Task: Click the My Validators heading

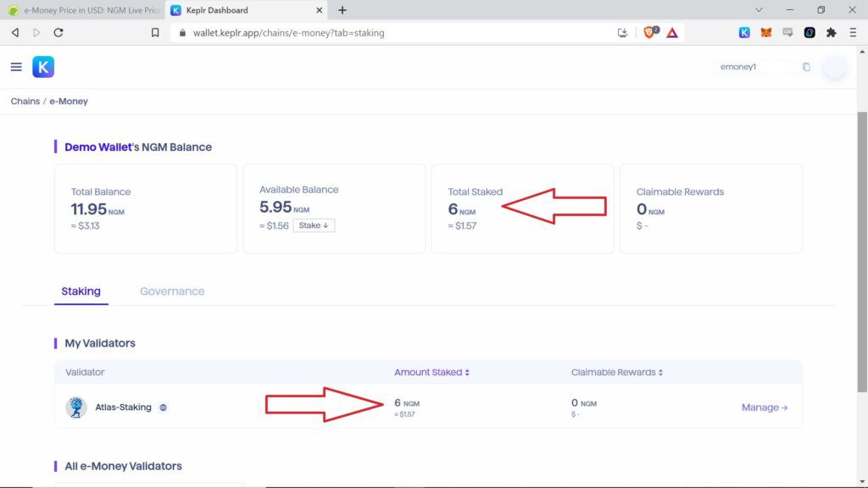Action: (x=100, y=343)
